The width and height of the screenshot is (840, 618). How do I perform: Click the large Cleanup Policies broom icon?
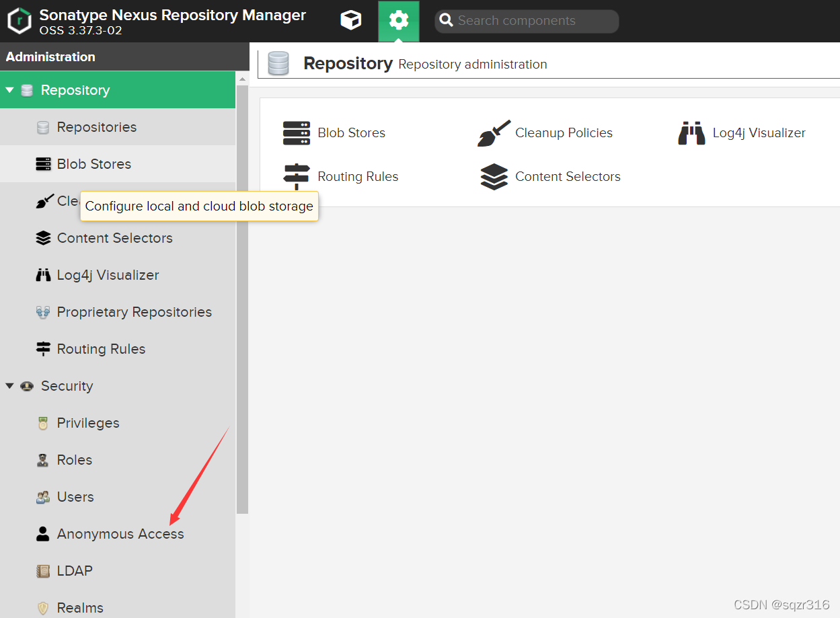coord(494,133)
